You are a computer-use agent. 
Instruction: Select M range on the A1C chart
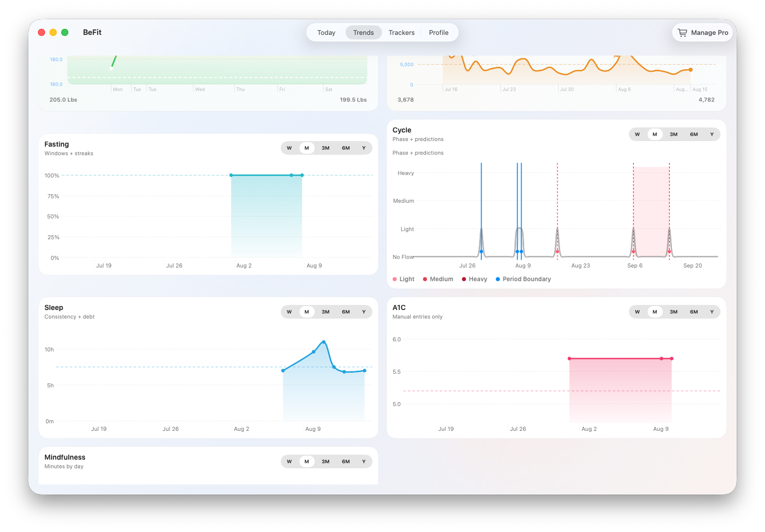(x=655, y=312)
